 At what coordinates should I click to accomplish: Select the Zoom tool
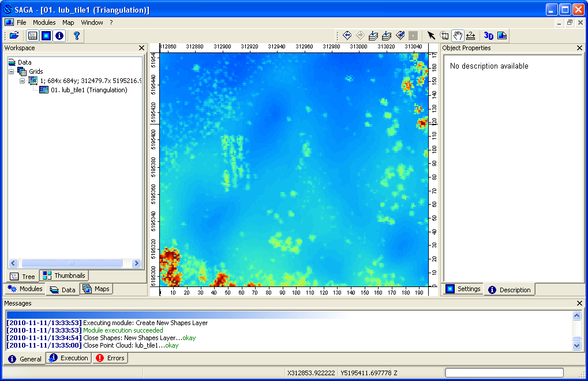[x=444, y=35]
